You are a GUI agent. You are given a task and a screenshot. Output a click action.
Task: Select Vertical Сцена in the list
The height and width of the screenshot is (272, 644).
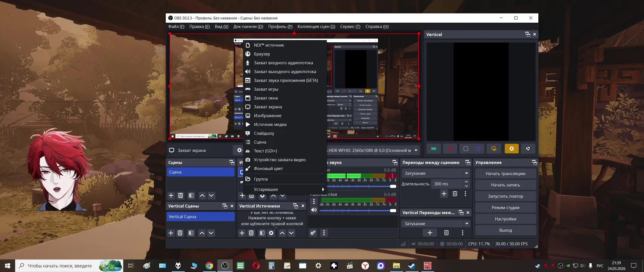click(x=200, y=216)
